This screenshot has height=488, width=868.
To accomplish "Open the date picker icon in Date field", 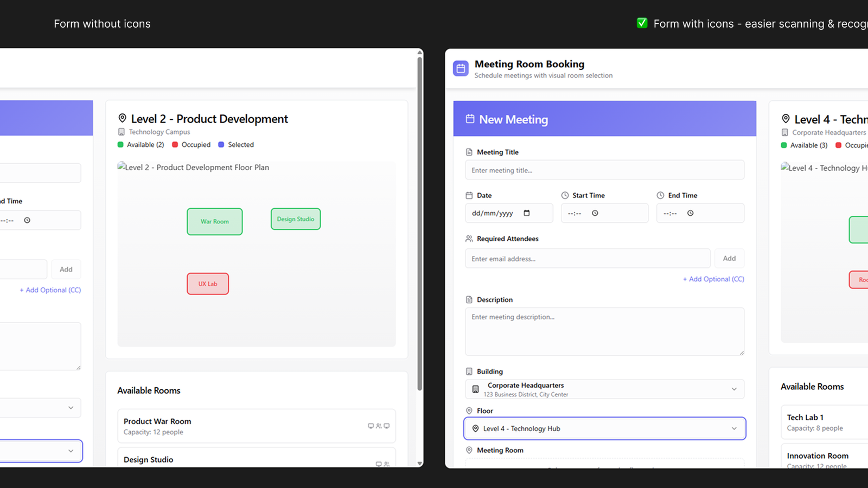I will [527, 213].
